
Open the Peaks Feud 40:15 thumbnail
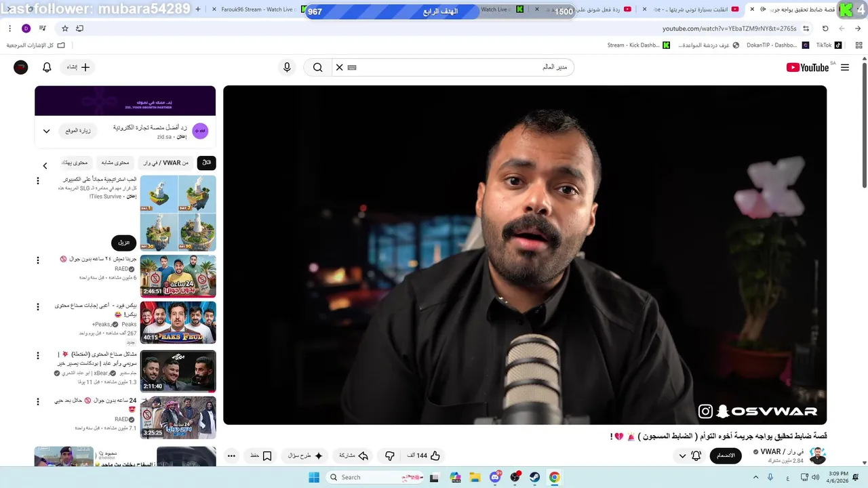178,322
